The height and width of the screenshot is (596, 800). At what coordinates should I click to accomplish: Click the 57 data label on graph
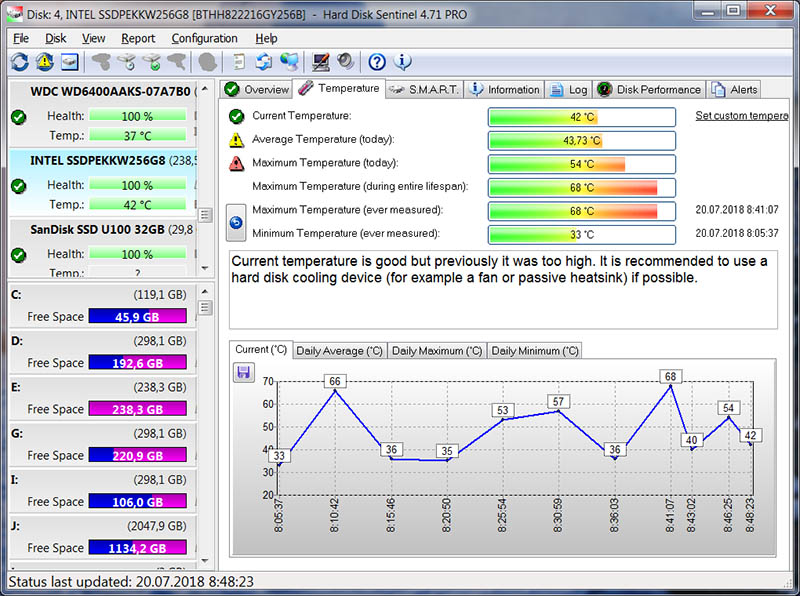(558, 402)
